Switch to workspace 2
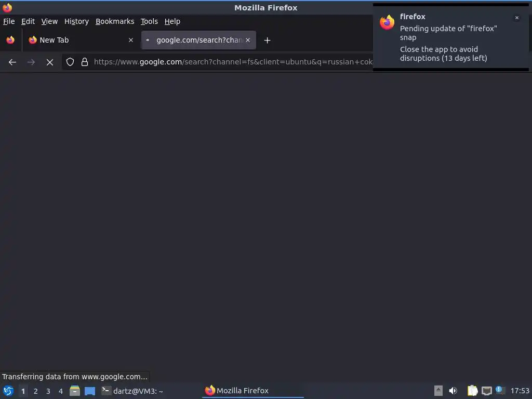The image size is (532, 399). pyautogui.click(x=36, y=391)
